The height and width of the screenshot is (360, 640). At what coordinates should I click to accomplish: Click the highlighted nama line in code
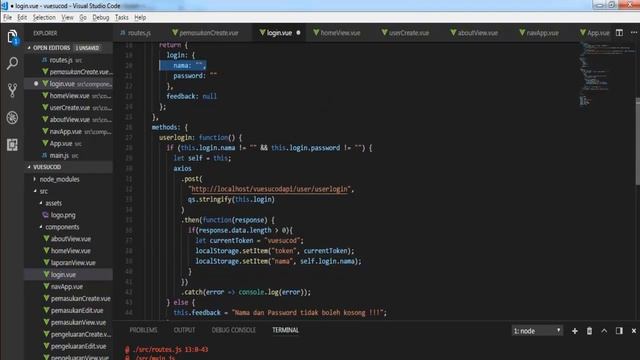182,66
